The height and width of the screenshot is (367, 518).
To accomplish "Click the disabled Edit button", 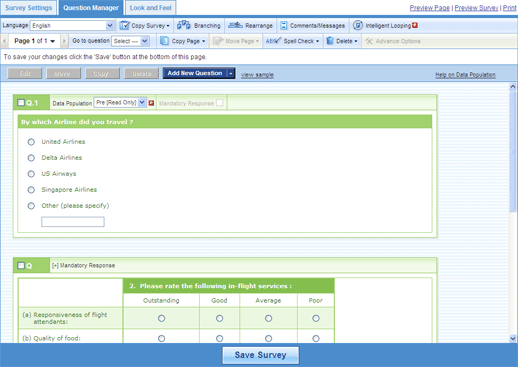I will (x=25, y=73).
